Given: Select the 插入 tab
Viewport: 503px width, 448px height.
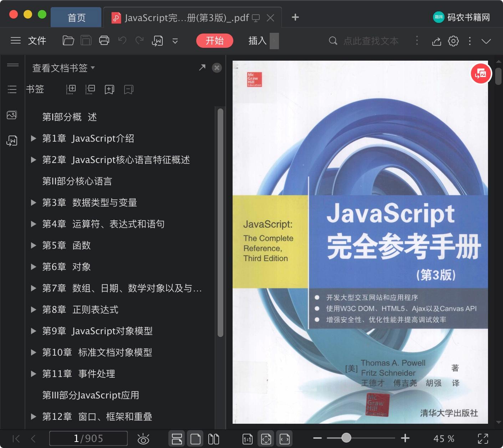Looking at the screenshot, I should tap(258, 41).
